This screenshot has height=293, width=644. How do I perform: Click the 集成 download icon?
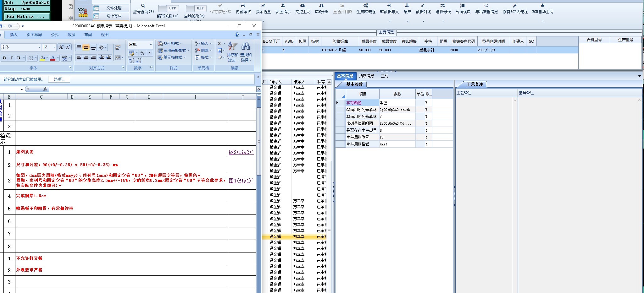tap(407, 6)
